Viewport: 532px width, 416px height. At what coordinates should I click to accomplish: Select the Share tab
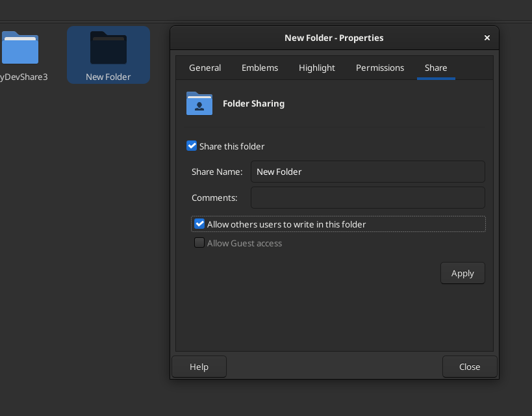(x=436, y=68)
